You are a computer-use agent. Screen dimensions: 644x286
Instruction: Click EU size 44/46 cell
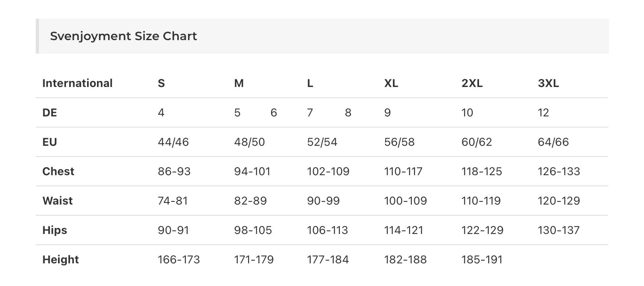click(173, 142)
